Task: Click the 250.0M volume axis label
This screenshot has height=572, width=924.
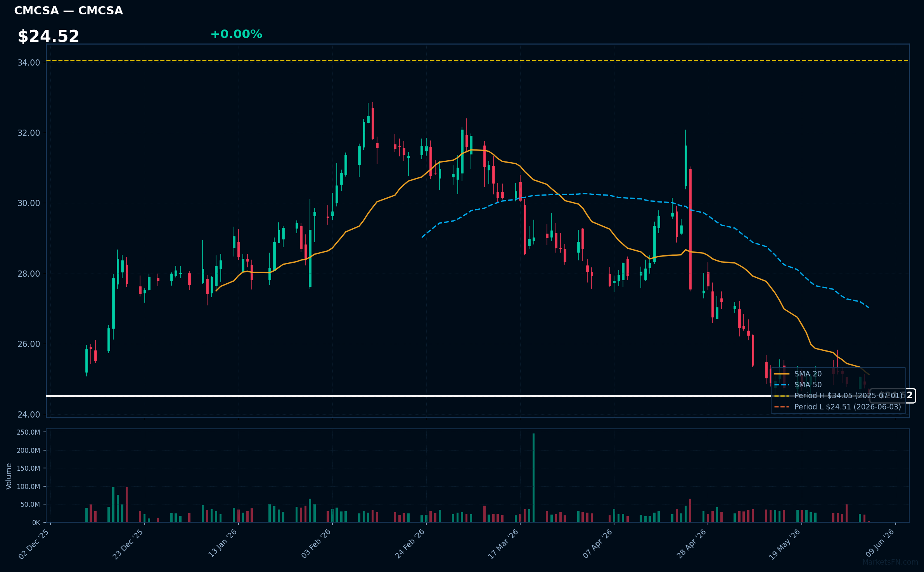Action: (28, 432)
